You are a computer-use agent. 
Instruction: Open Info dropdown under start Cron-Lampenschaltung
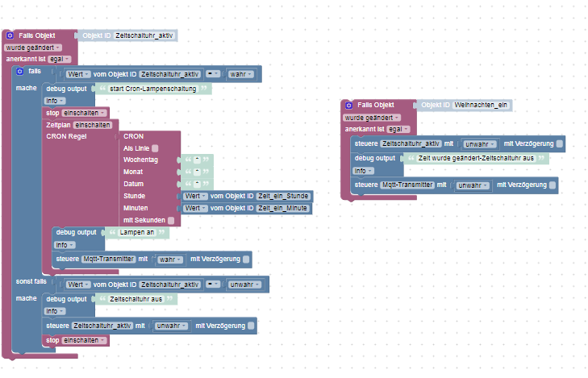tap(55, 101)
